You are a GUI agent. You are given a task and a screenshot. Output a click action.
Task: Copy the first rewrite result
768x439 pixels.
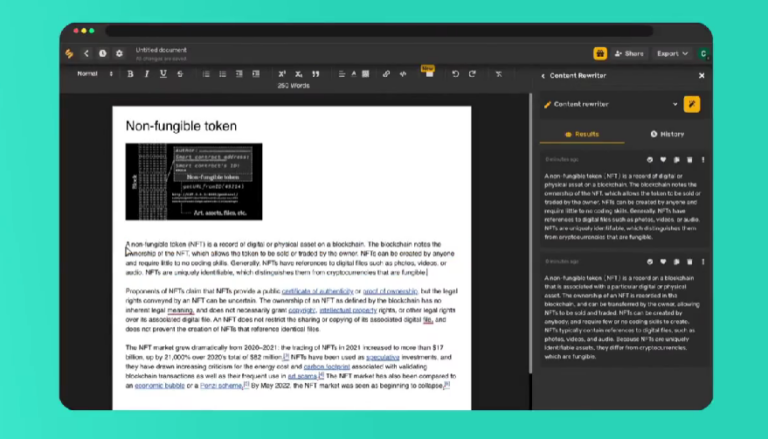pos(676,160)
